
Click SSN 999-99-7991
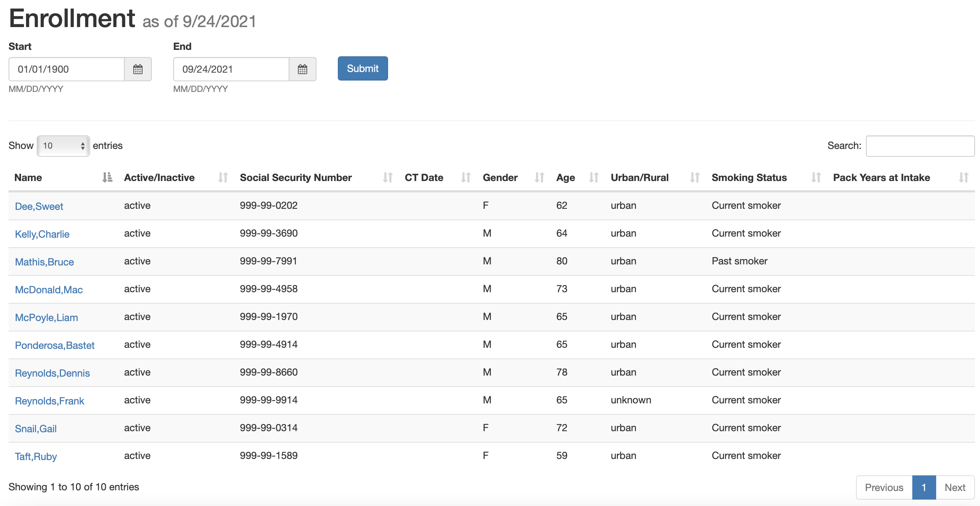[268, 261]
